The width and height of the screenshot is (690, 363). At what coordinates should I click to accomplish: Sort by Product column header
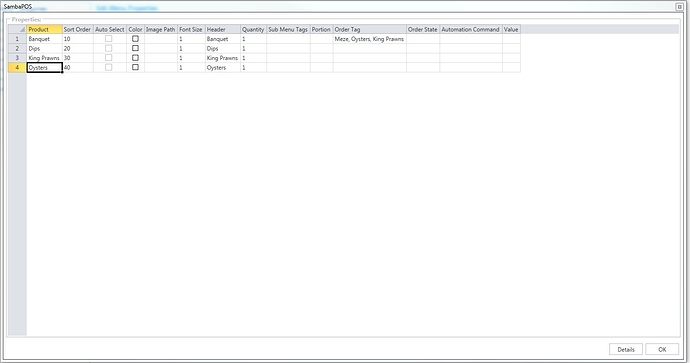pos(44,29)
